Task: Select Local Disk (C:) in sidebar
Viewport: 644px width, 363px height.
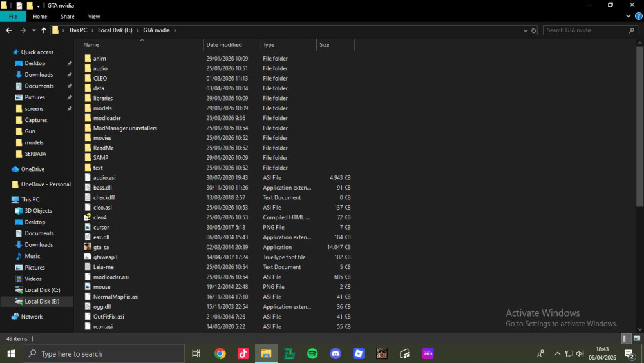Action: [43, 290]
